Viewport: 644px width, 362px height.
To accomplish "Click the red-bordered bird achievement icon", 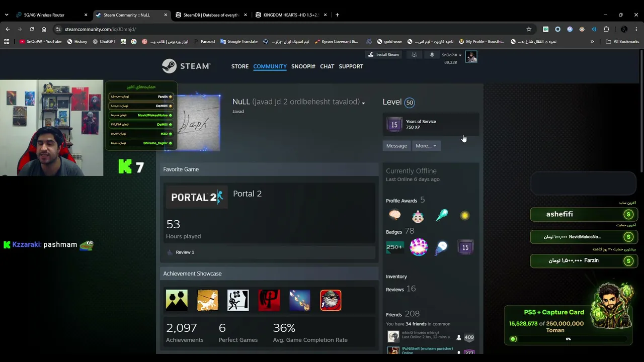I will pyautogui.click(x=331, y=300).
